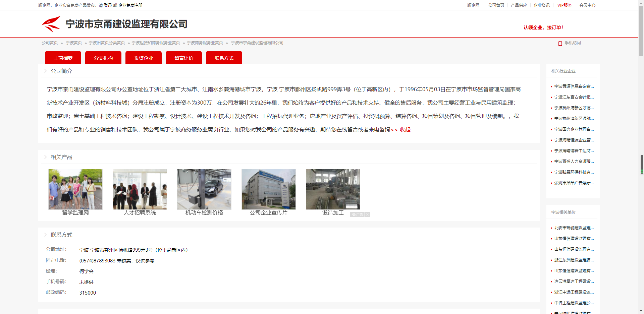Viewport: 644px width, 314px height.
Task: Open 企业资讯 in the top navigation
Action: click(542, 5)
